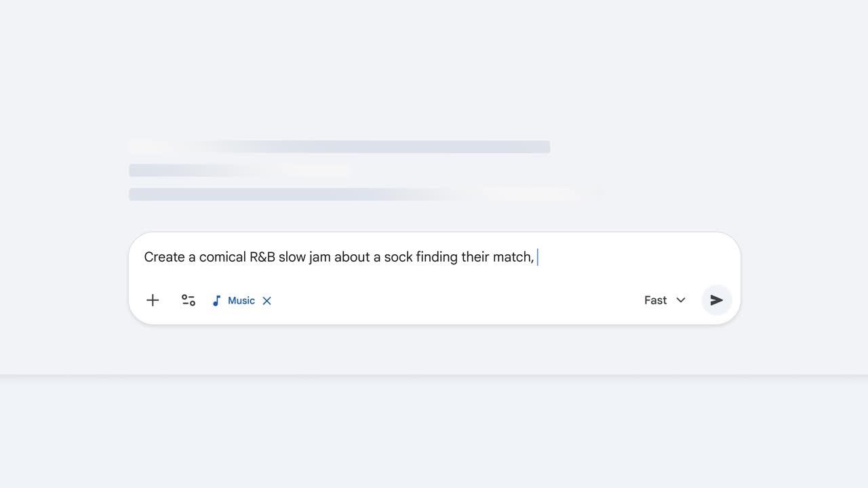Click the chevron next to Fast

coord(681,300)
